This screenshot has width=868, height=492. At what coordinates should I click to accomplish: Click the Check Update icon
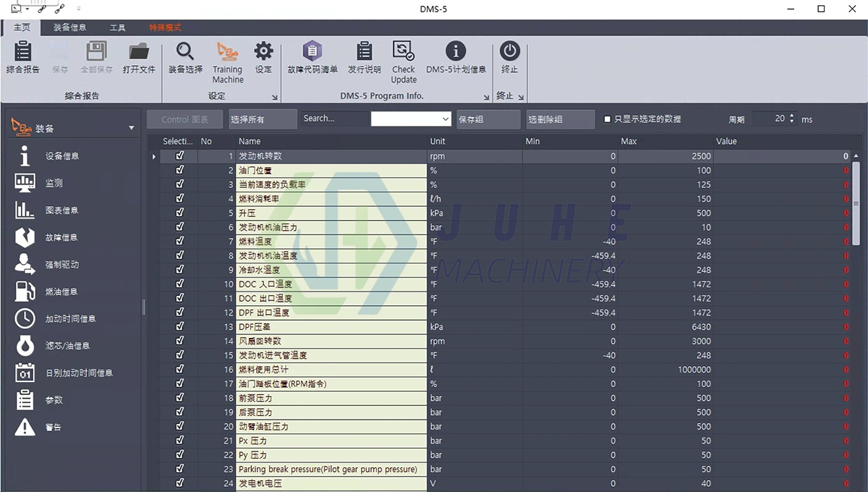tap(403, 59)
